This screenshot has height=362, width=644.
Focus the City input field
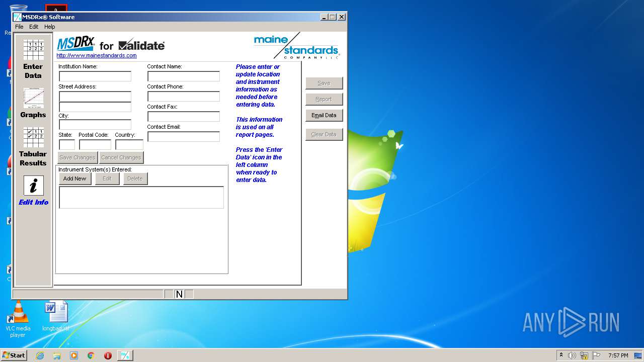(95, 125)
